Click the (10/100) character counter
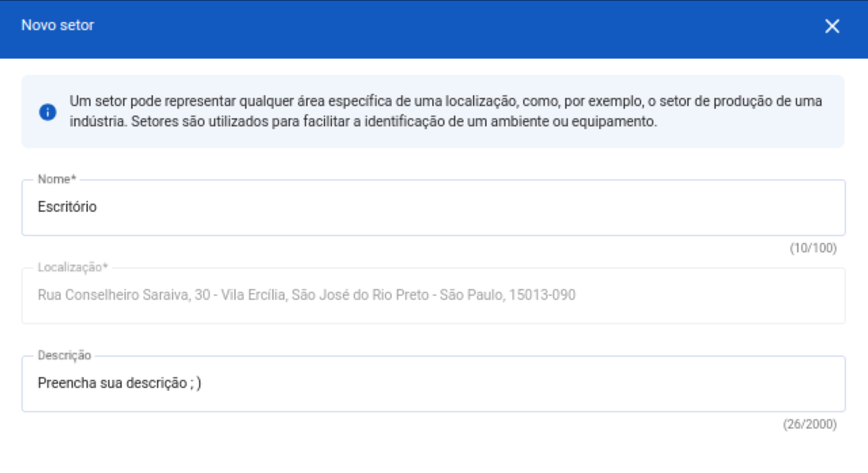Viewport: 868px width, 473px height. (x=813, y=248)
